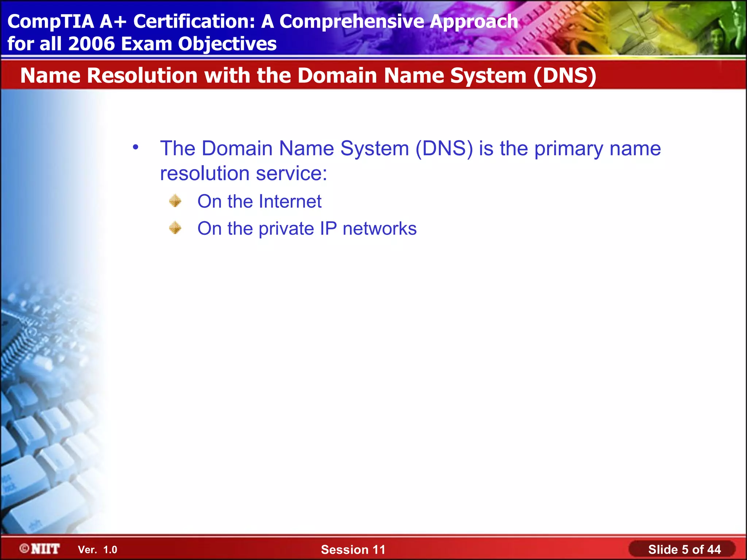The height and width of the screenshot is (560, 747).
Task: Click the sub-bullet 'On the private IP networks'
Action: click(307, 229)
